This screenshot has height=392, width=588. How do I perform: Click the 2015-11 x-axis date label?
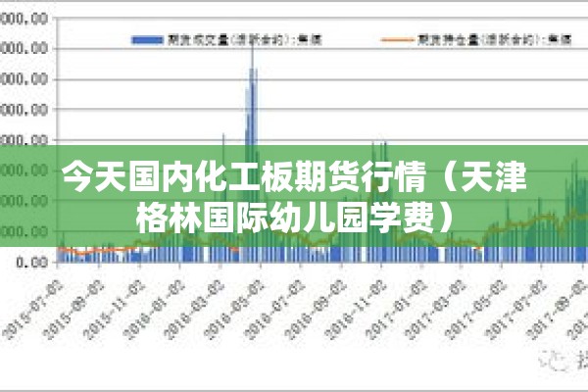point(114,311)
